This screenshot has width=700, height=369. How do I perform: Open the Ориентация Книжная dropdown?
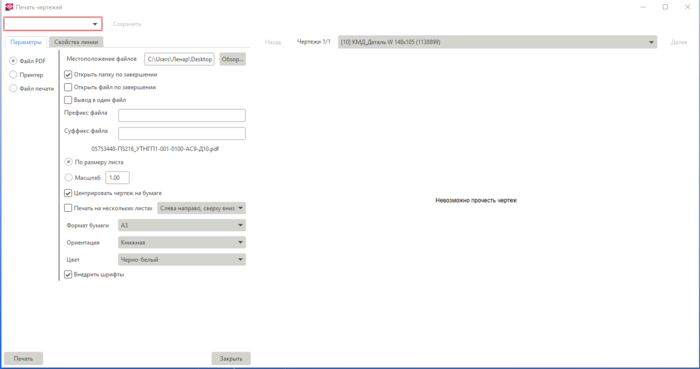pos(182,242)
